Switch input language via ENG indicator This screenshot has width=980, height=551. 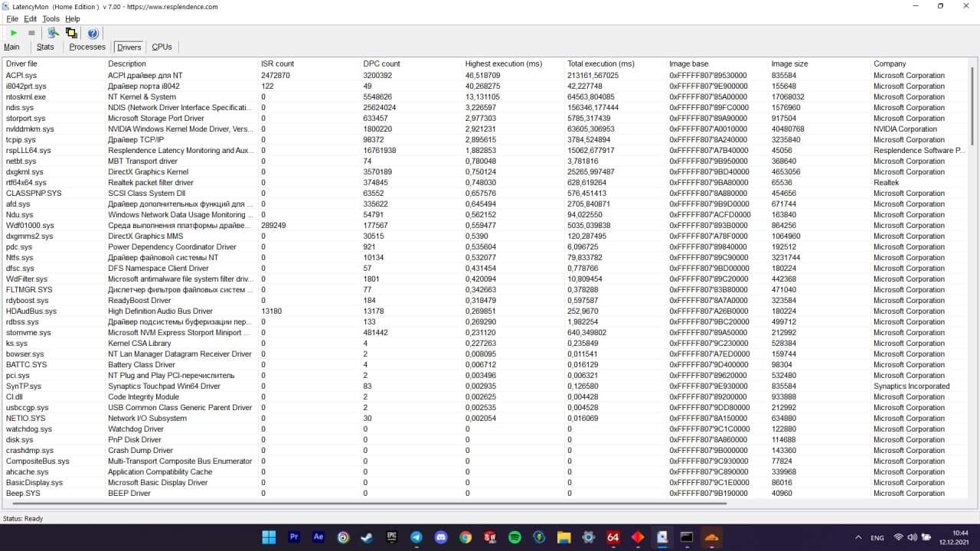click(x=877, y=537)
